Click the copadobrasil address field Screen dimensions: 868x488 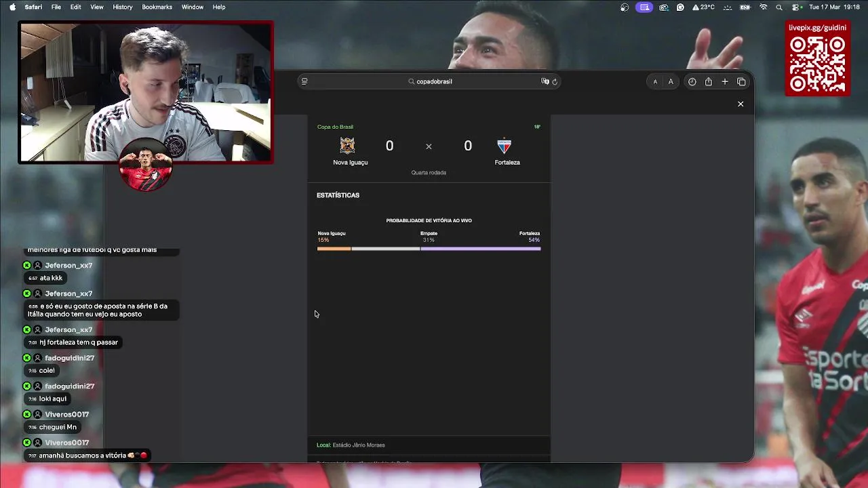430,81
